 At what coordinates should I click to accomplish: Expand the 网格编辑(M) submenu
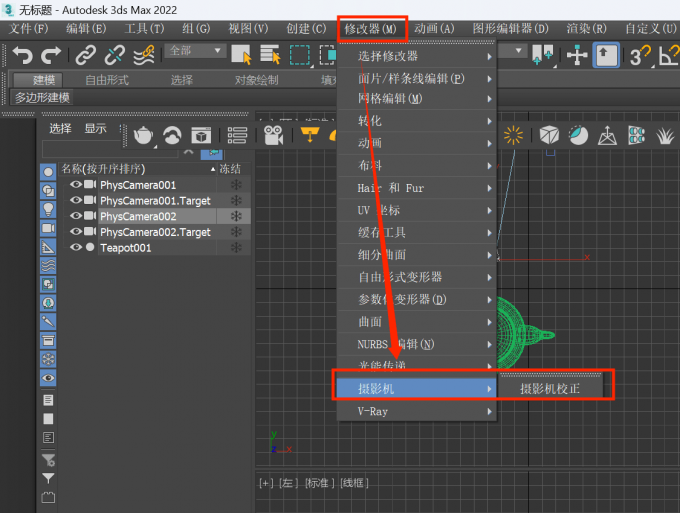(417, 98)
